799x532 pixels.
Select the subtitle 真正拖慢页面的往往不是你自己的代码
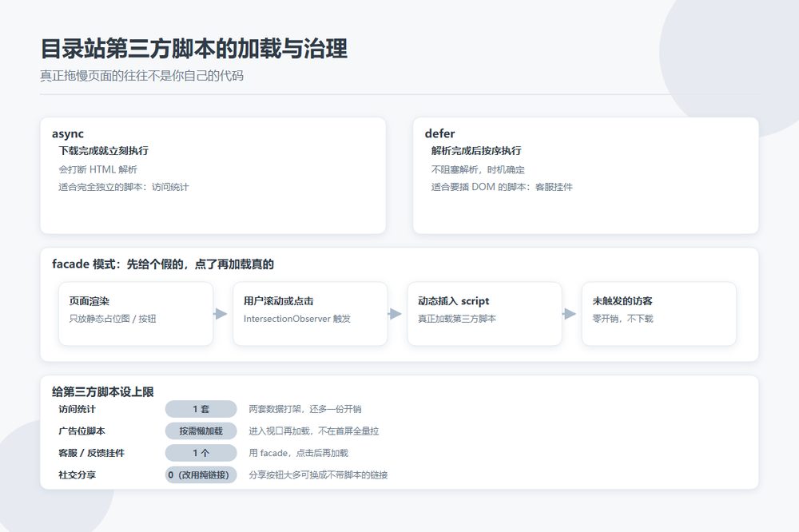click(142, 76)
